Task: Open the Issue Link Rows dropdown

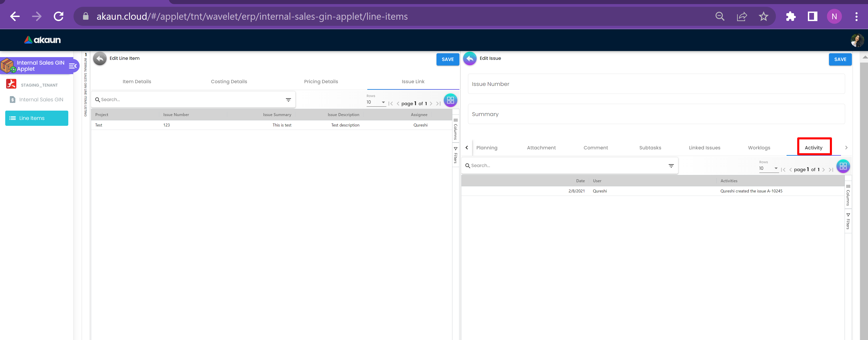Action: 376,102
